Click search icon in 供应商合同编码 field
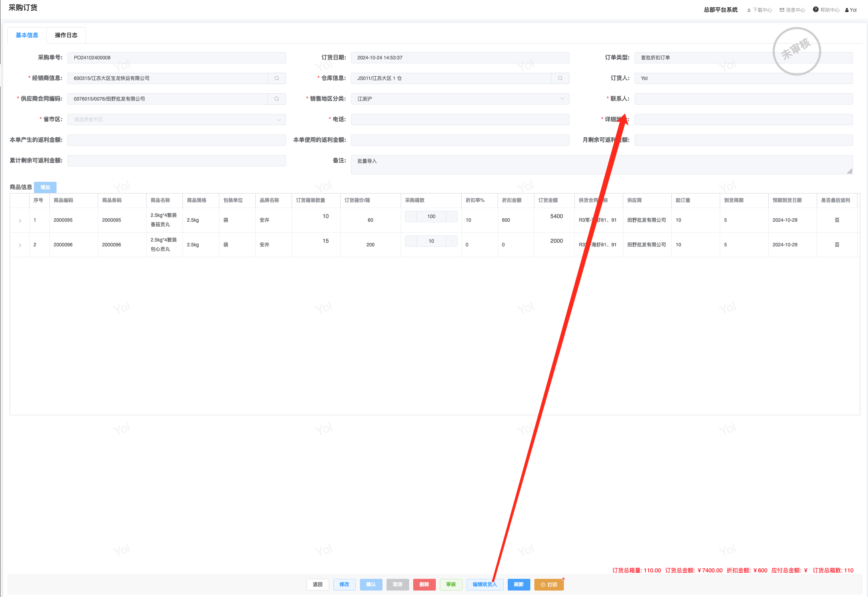This screenshot has height=597, width=868. (277, 99)
